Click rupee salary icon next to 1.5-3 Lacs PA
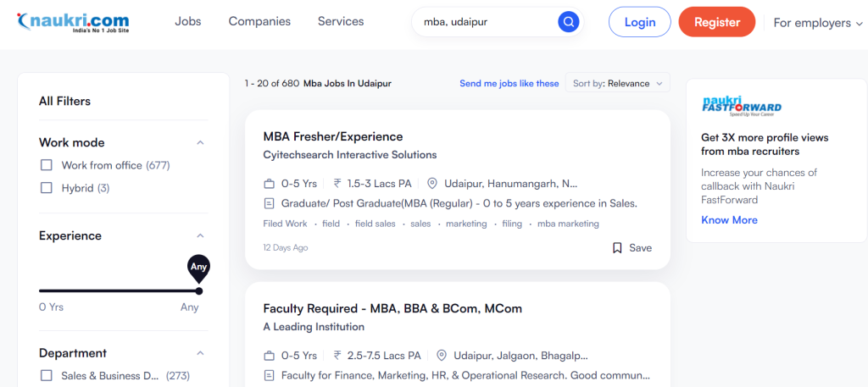This screenshot has width=868, height=387. coord(337,184)
